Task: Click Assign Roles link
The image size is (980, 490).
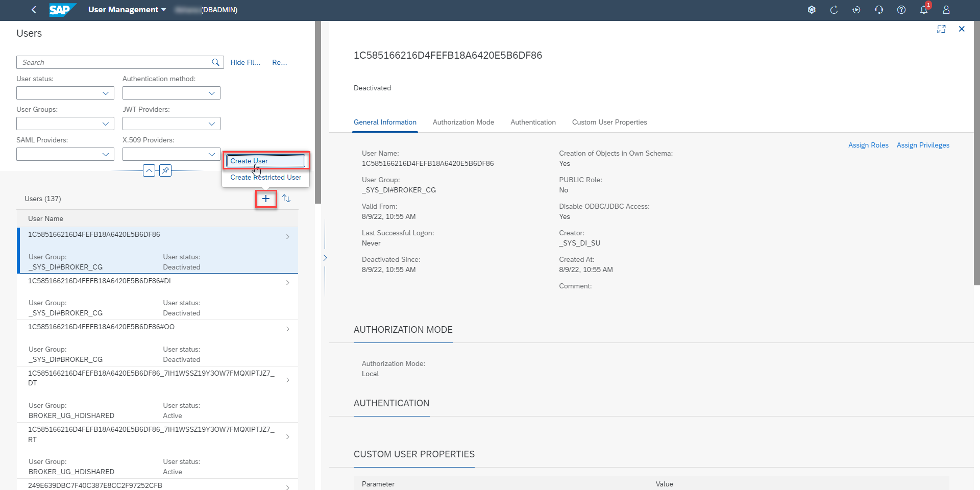Action: (x=868, y=145)
